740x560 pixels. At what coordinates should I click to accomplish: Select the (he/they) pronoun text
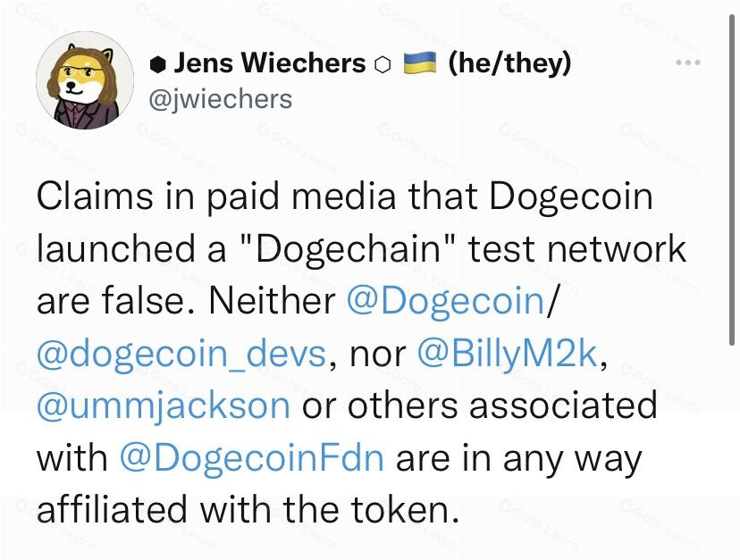(509, 63)
